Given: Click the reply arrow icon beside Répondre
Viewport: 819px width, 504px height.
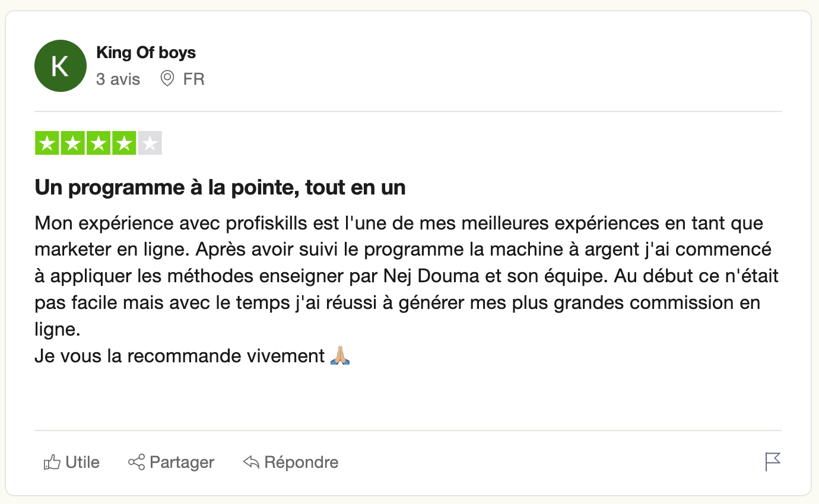Looking at the screenshot, I should [251, 462].
